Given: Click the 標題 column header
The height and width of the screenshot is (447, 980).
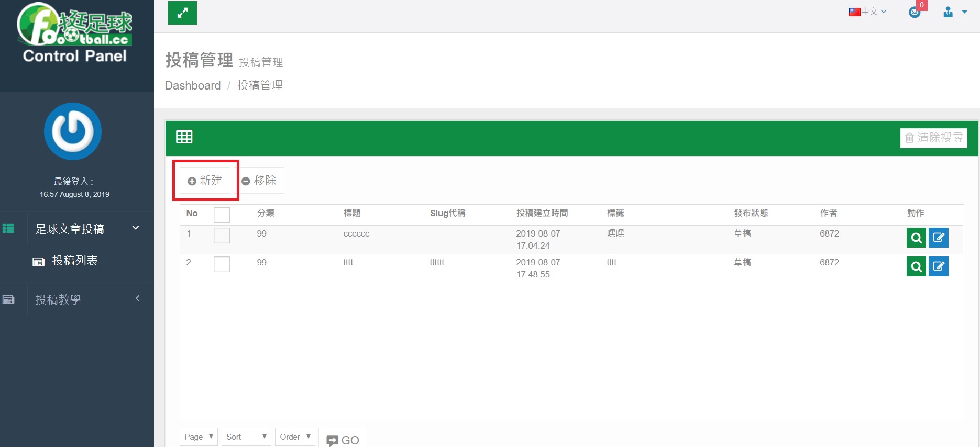Looking at the screenshot, I should [352, 213].
